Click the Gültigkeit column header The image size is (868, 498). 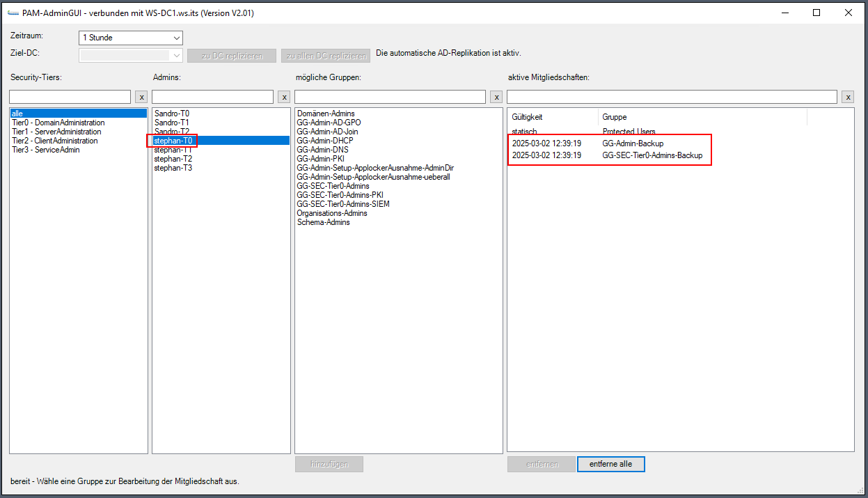point(553,117)
